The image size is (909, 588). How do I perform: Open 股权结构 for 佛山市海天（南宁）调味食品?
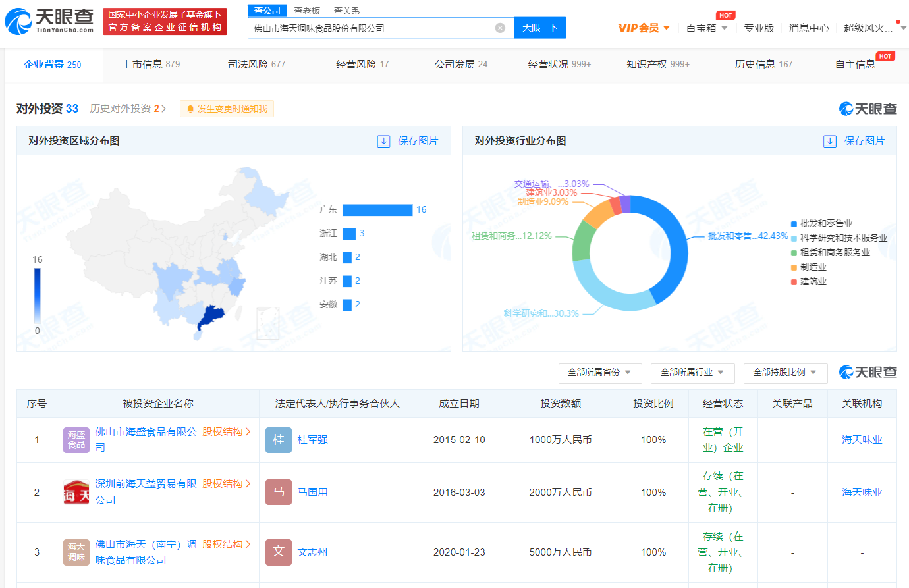pos(226,545)
